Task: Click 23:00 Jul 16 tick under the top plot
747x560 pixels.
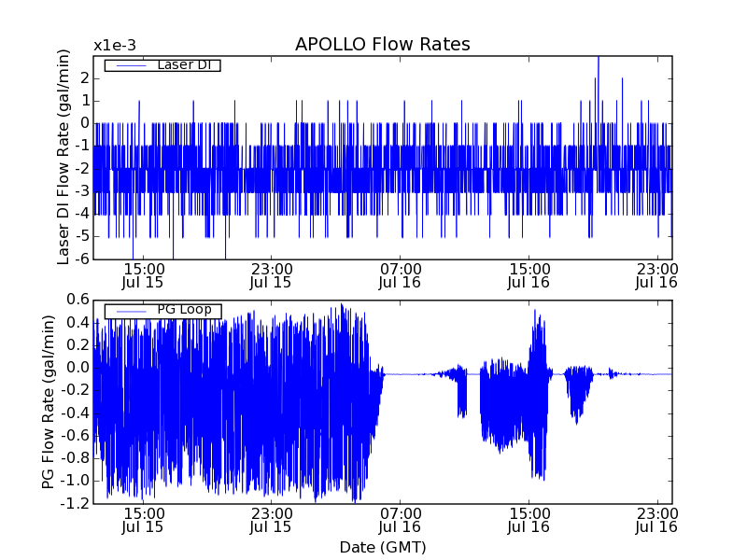Action: (657, 274)
